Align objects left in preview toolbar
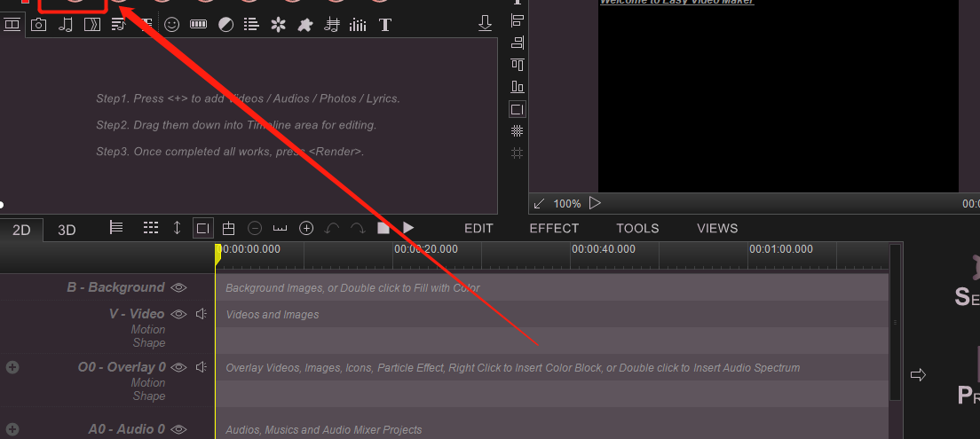This screenshot has width=980, height=439. coord(517,20)
